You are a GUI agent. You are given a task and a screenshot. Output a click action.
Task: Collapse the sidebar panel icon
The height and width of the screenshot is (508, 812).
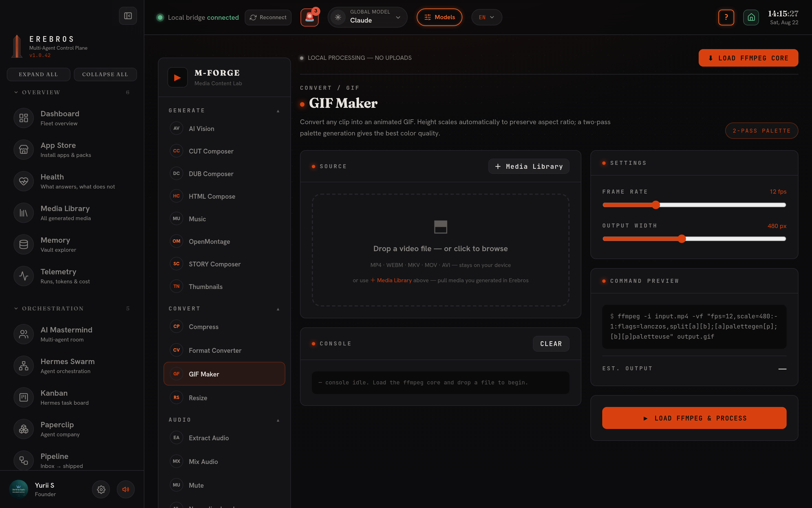(x=128, y=16)
